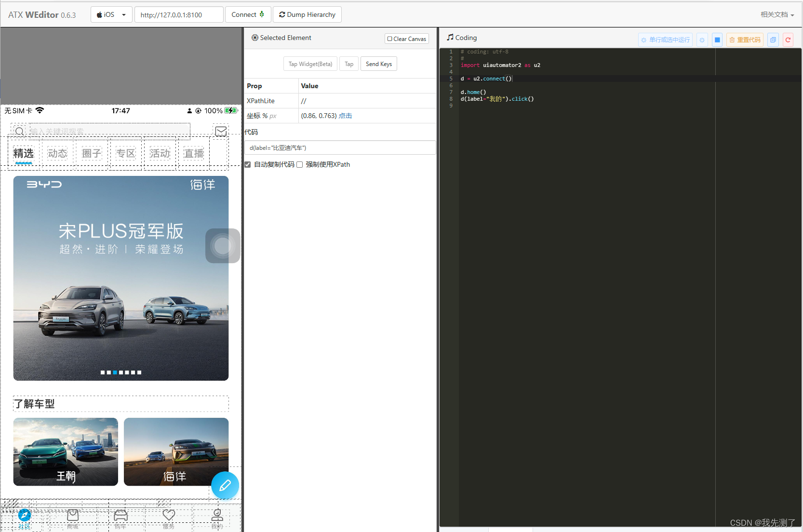The height and width of the screenshot is (532, 803).
Task: Click the phone search input field
Action: (x=110, y=131)
